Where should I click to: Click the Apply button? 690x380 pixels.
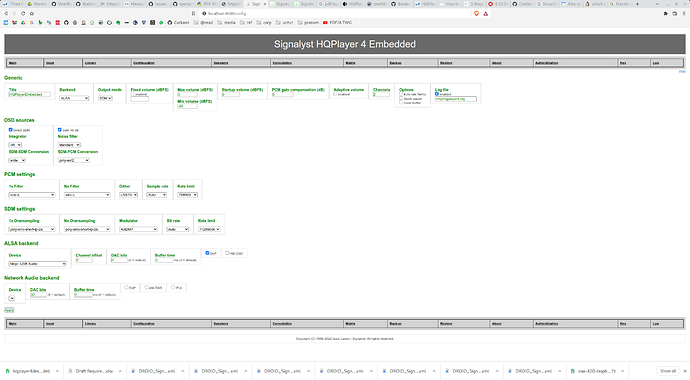(x=9, y=310)
